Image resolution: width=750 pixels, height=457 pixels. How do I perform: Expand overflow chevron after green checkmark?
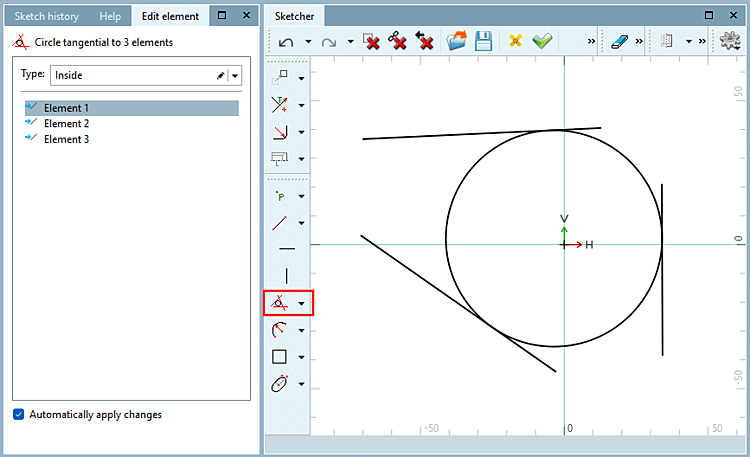pyautogui.click(x=591, y=42)
